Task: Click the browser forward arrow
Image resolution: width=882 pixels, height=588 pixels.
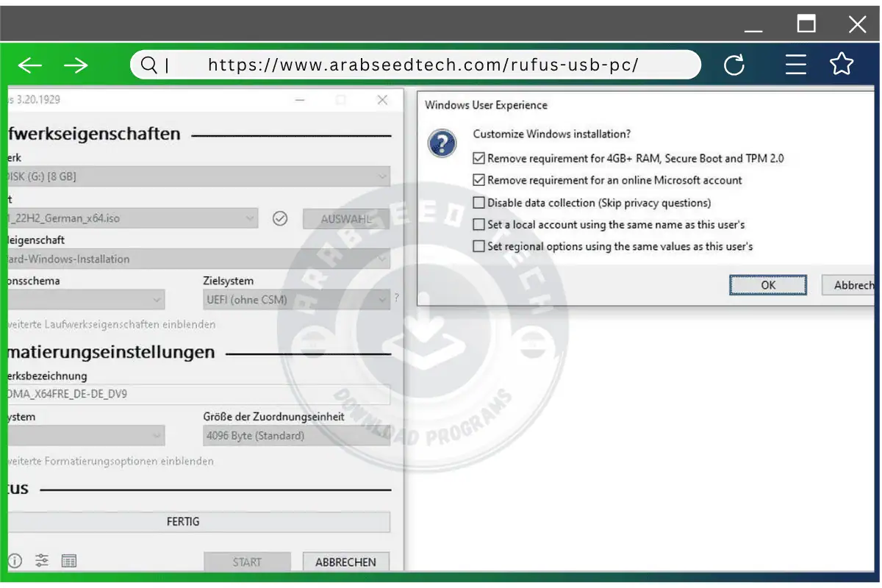Action: click(76, 65)
